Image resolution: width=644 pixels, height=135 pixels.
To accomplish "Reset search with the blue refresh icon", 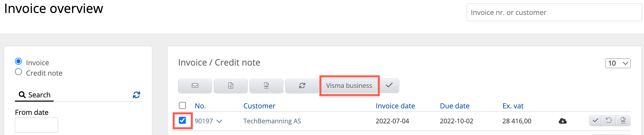I will (136, 95).
